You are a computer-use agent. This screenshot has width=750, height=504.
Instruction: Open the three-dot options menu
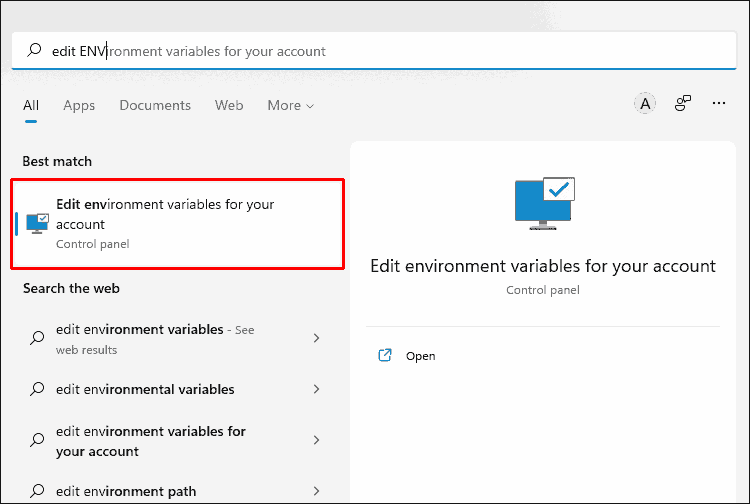718,104
